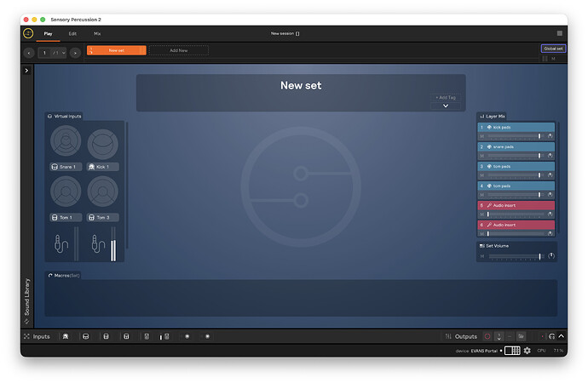The height and width of the screenshot is (383, 588).
Task: Mute the snare pads layer
Action: tap(481, 156)
